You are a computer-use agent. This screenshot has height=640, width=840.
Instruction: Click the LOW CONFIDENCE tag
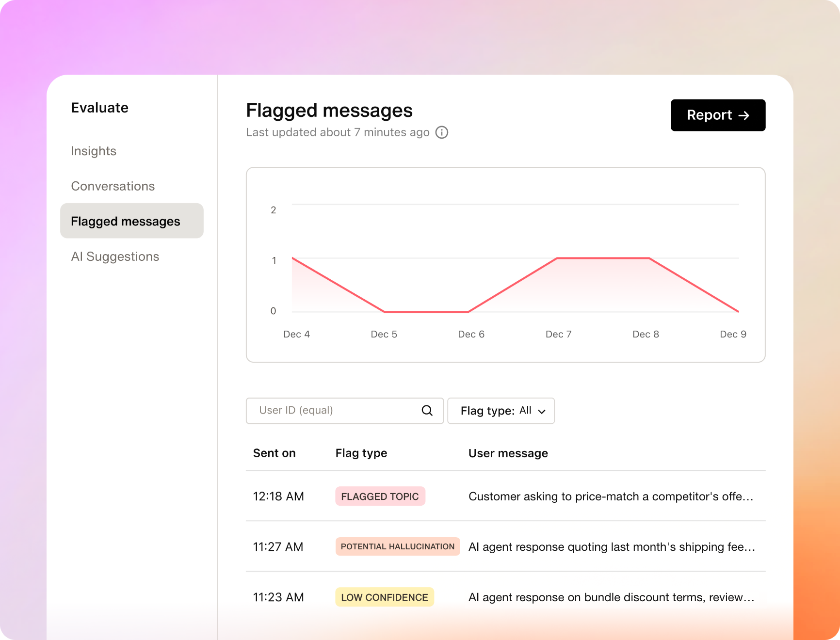pos(385,597)
